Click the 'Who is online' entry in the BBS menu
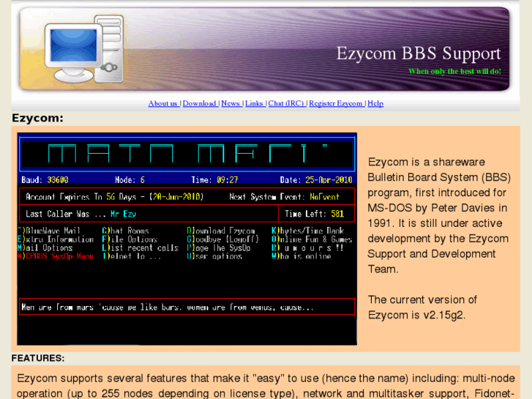 (x=301, y=256)
